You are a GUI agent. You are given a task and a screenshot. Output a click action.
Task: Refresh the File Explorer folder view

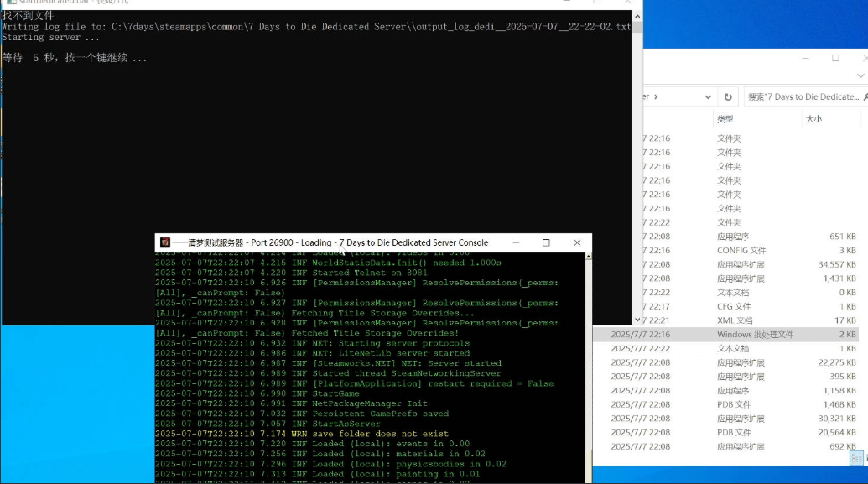728,96
